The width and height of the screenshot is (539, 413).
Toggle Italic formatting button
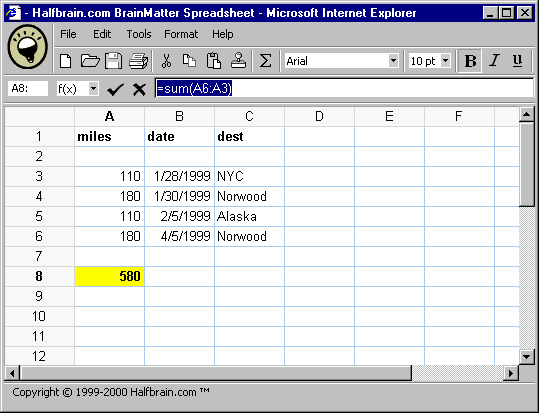494,61
